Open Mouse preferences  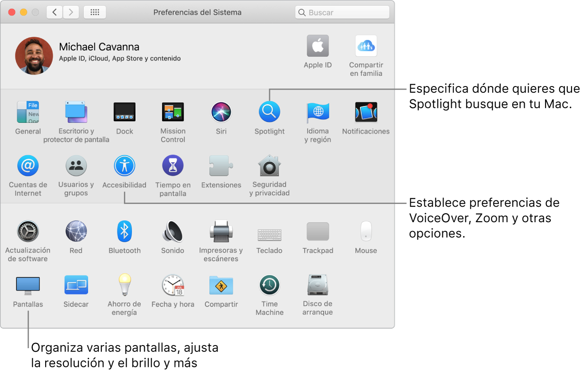366,232
